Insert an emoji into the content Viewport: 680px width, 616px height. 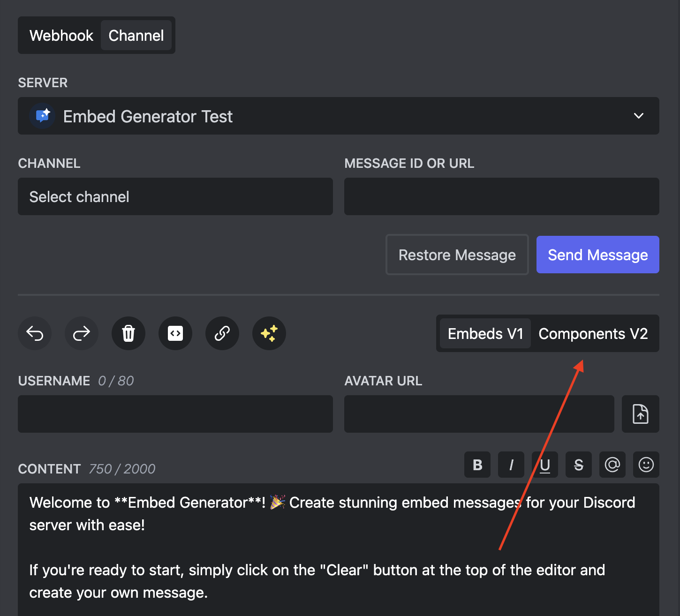(x=646, y=465)
